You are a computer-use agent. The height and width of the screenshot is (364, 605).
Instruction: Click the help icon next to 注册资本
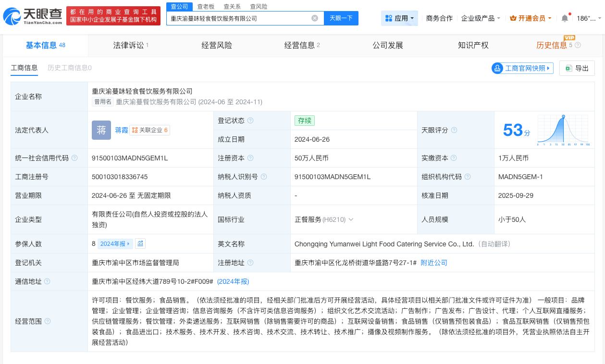tap(251, 158)
